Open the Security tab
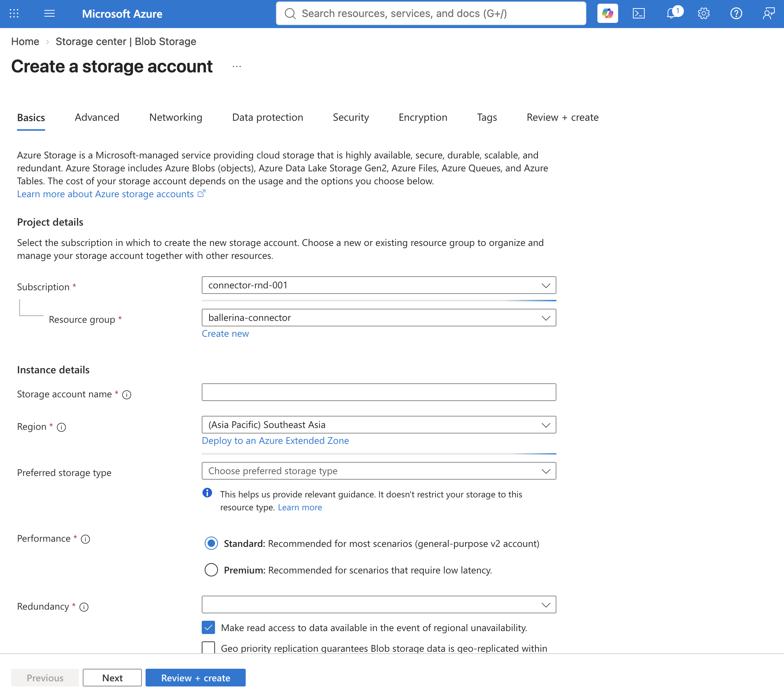 351,118
